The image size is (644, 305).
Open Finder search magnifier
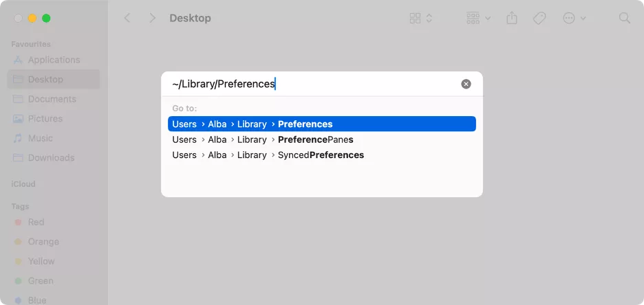[624, 18]
